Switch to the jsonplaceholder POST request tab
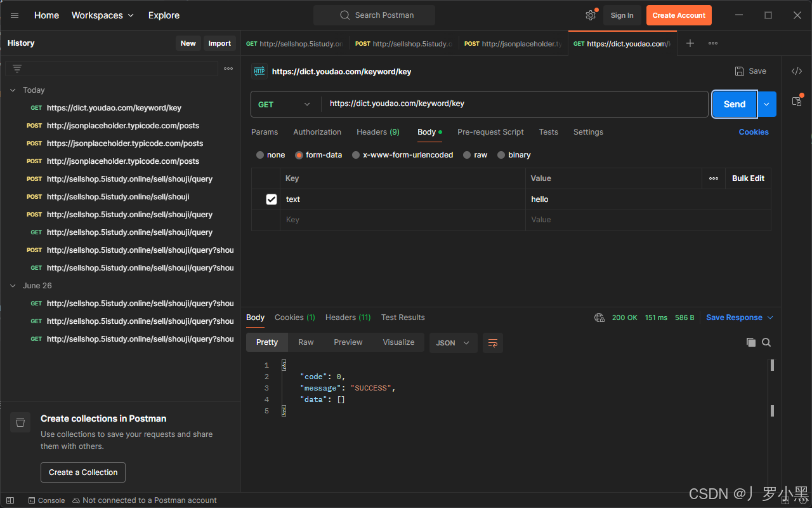 tap(513, 44)
